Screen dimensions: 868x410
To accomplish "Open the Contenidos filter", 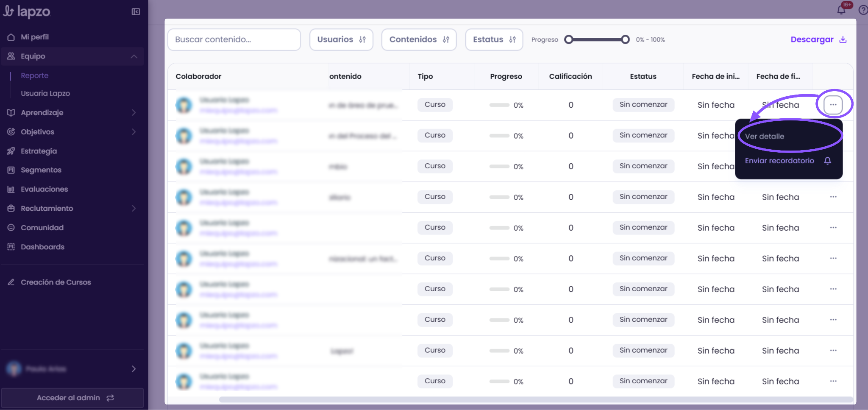I will 419,39.
